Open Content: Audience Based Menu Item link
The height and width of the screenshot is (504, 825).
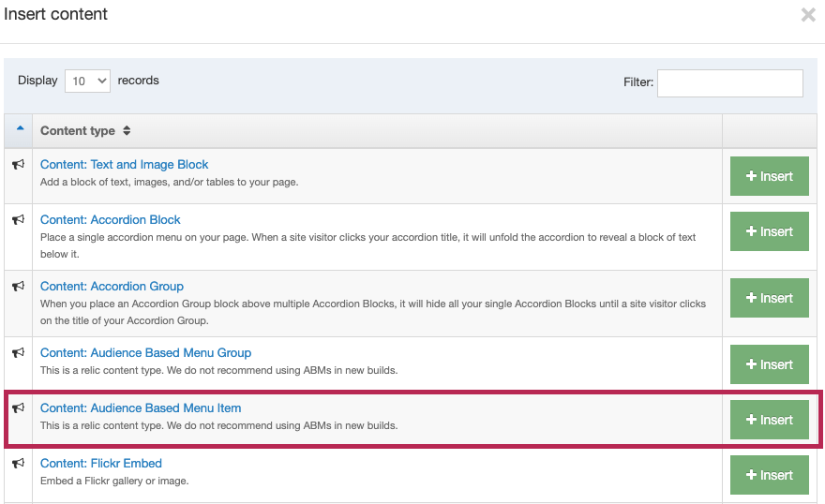pos(141,408)
